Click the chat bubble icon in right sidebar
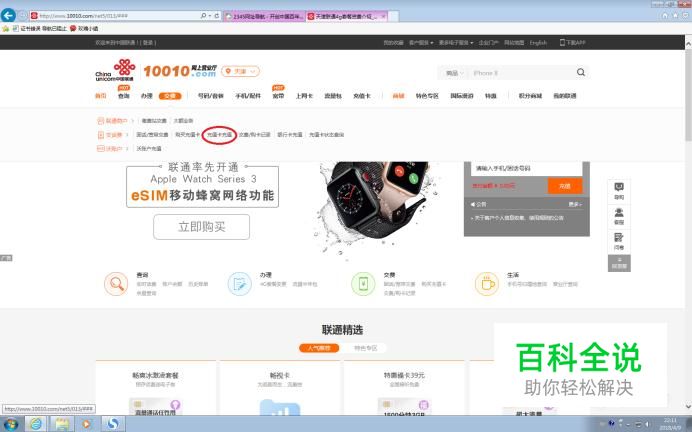 (x=619, y=187)
